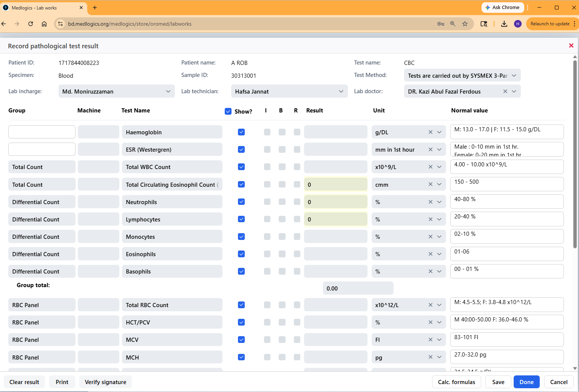
Task: Click the Result field for Neutrophils
Action: [335, 201]
